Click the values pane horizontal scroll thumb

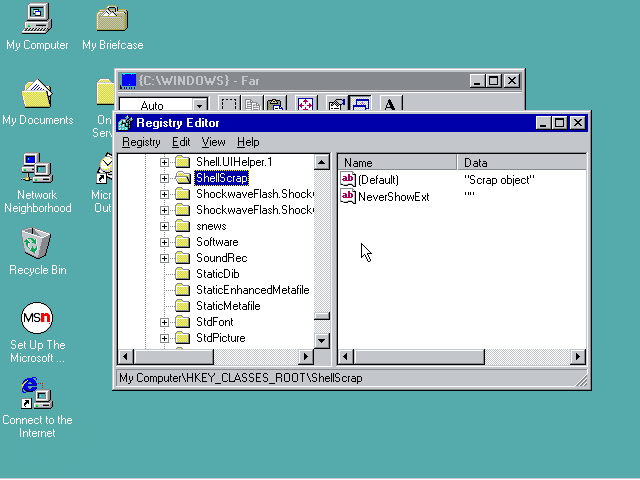[419, 357]
